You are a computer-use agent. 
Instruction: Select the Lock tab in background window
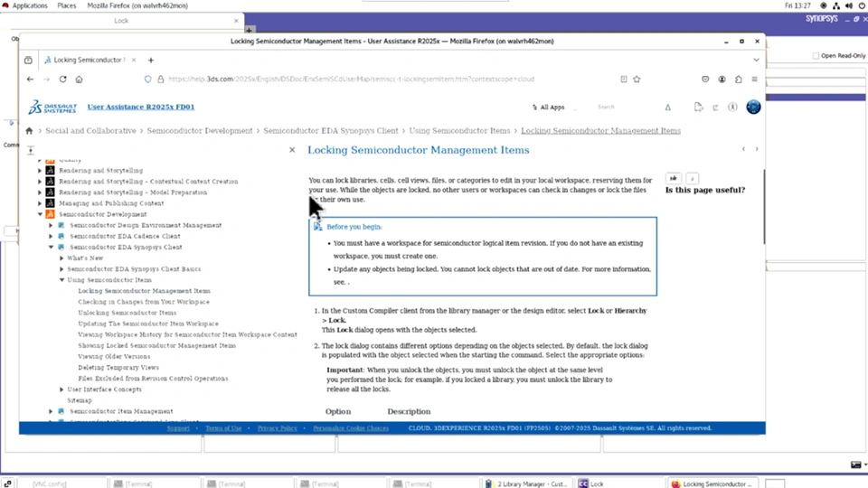121,21
